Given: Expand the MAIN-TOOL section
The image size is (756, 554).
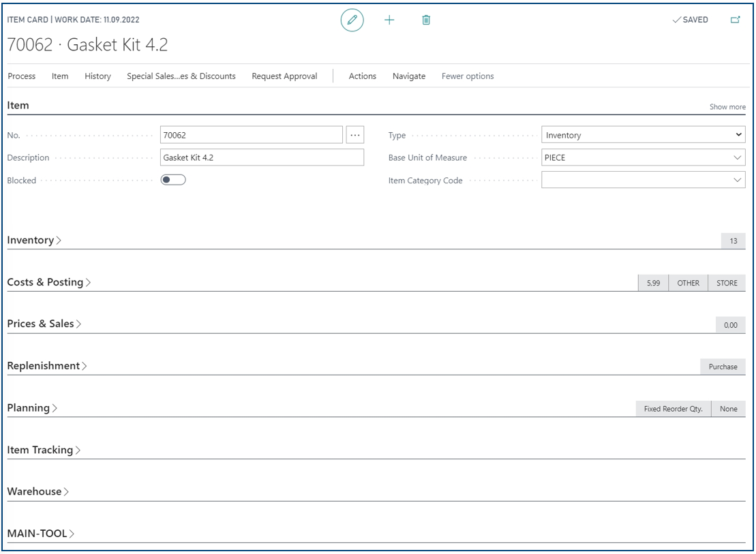Looking at the screenshot, I should (x=40, y=534).
